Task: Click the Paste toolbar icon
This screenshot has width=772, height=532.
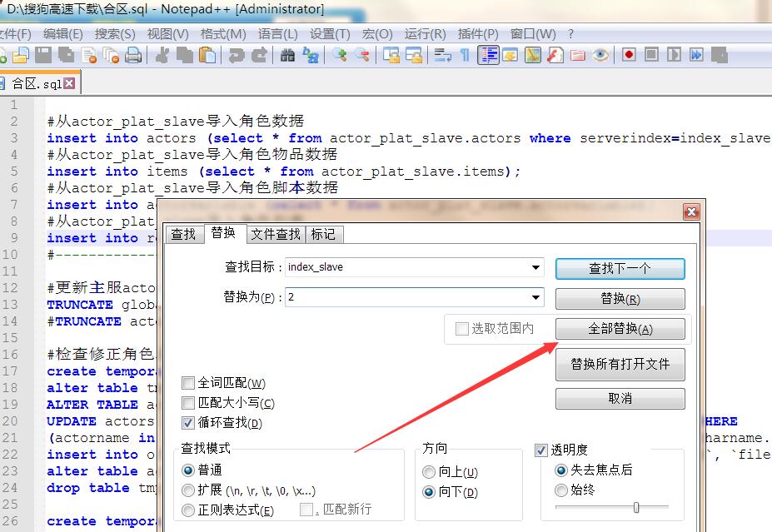Action: 207,55
